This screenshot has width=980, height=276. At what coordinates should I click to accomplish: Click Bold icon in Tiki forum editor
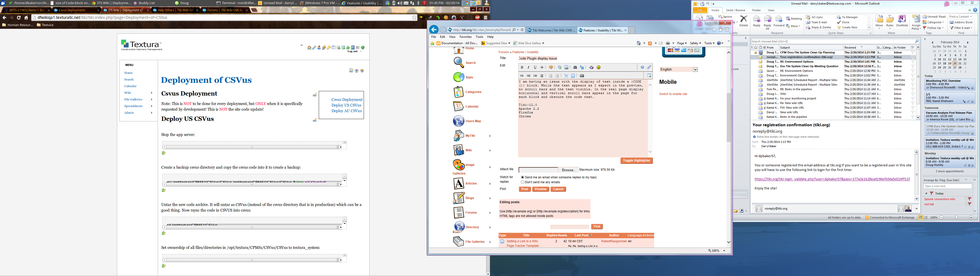(x=522, y=67)
